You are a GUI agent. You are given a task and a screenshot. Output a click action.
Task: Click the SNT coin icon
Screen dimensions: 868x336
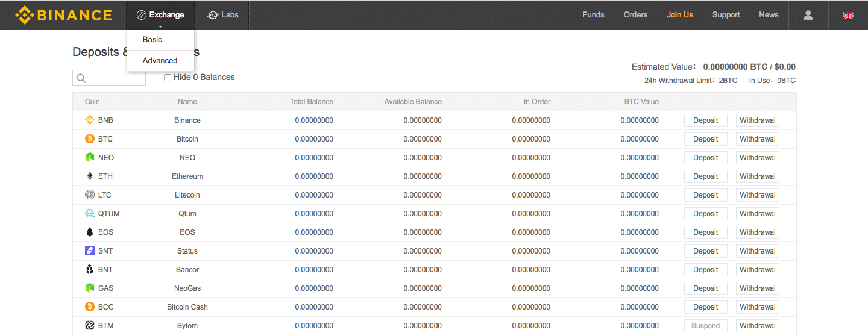pos(90,251)
